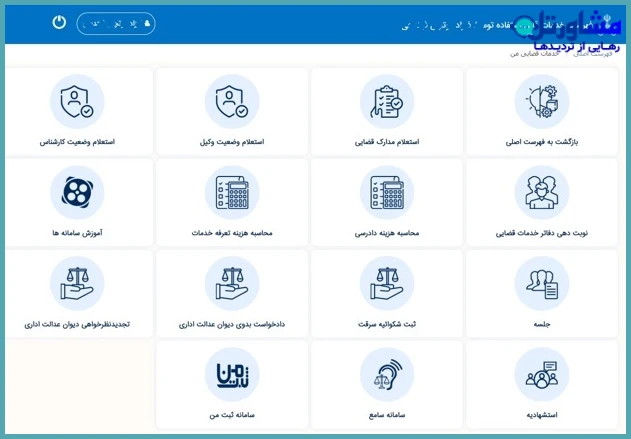
Task: Launch محاسبه هزینه دادرسی calculator icon
Action: [x=387, y=193]
